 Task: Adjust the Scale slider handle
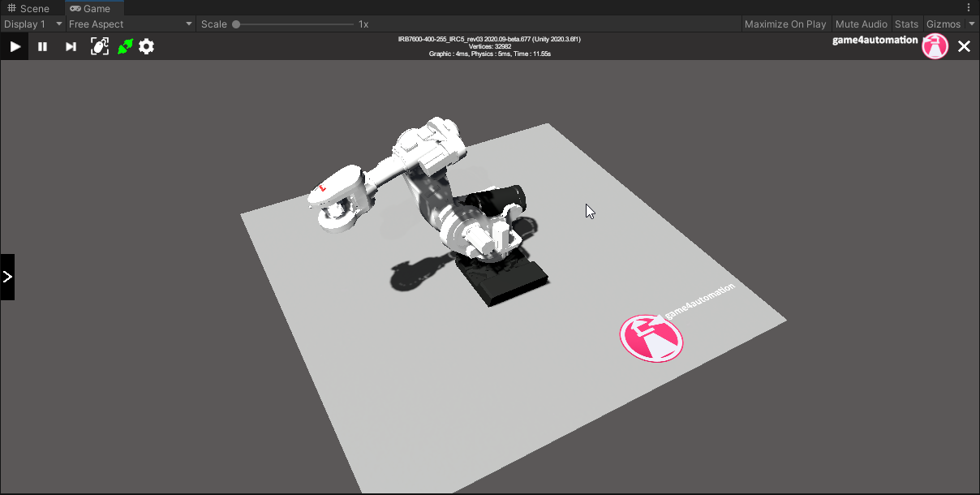(236, 24)
